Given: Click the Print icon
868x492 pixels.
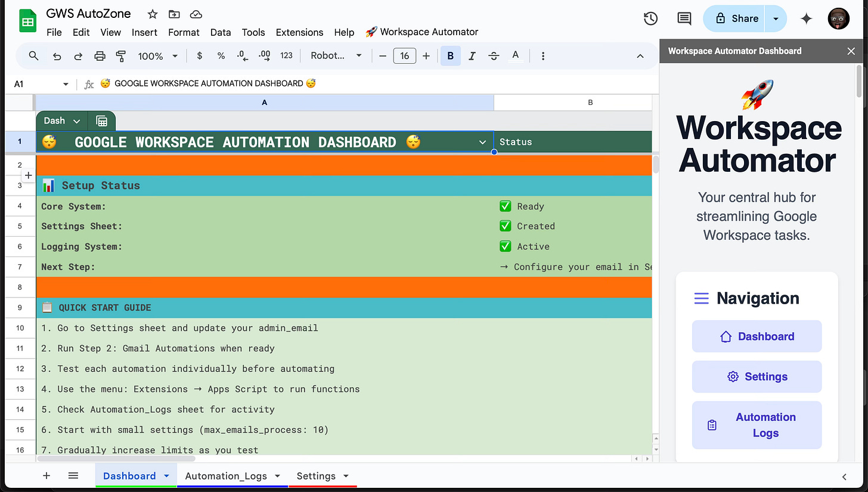Looking at the screenshot, I should coord(100,55).
